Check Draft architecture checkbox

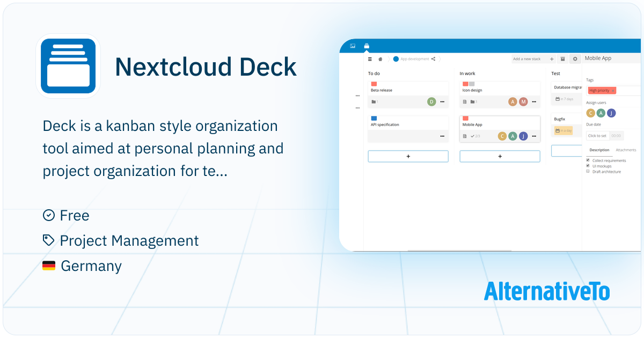click(588, 171)
